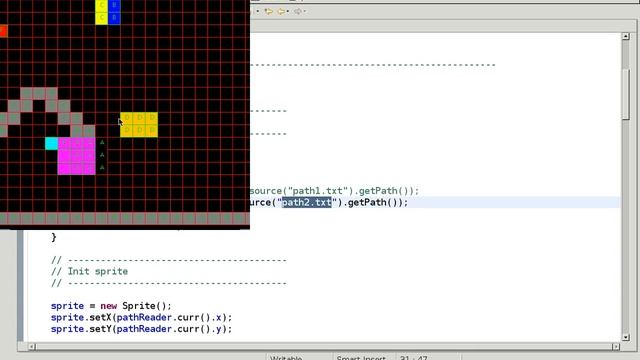The height and width of the screenshot is (360, 640).
Task: Click the highlighted "path2.txt" text
Action: pos(307,202)
